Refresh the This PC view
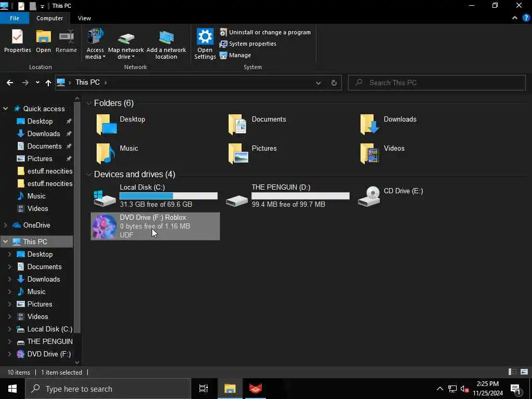 [x=334, y=83]
